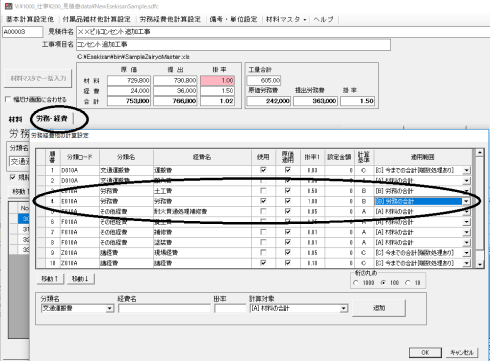Image resolution: width=490 pixels, height=361 pixels.
Task: Click the 土工費 cell in row 3
Action: [202, 191]
